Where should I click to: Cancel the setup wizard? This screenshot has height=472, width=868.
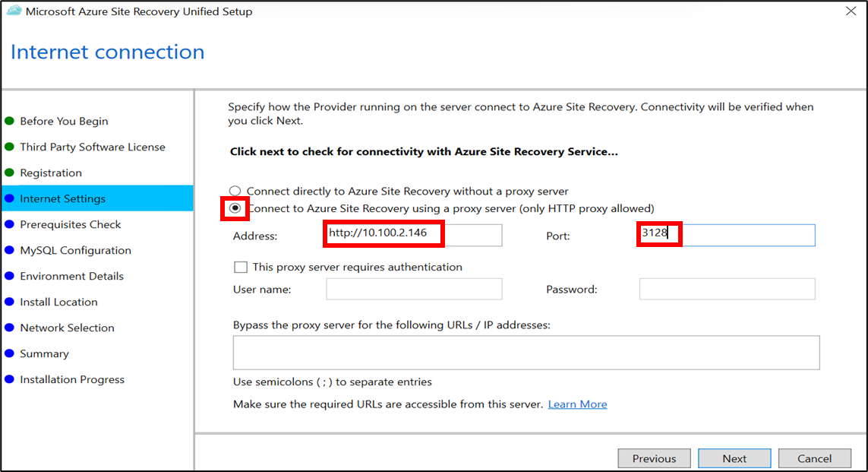pos(814,459)
